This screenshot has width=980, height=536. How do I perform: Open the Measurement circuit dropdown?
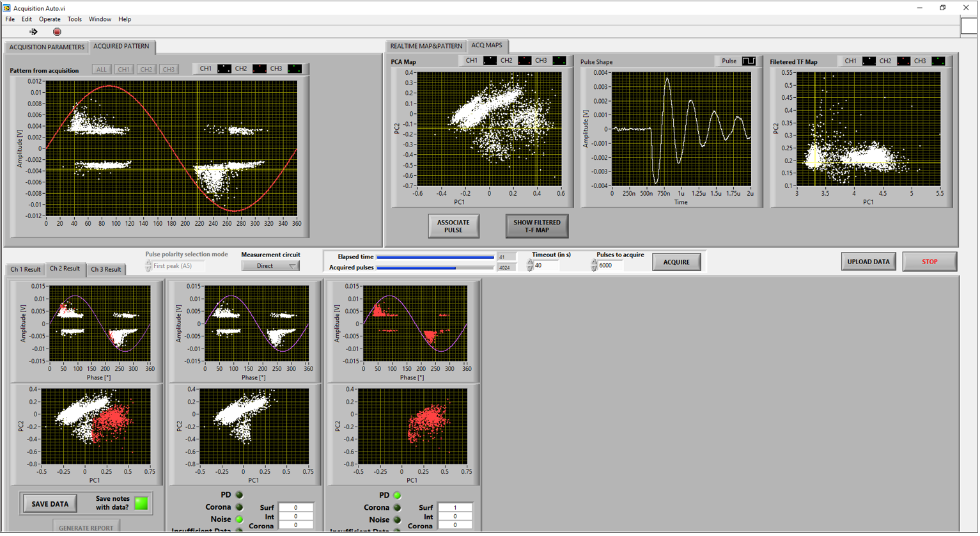click(270, 266)
